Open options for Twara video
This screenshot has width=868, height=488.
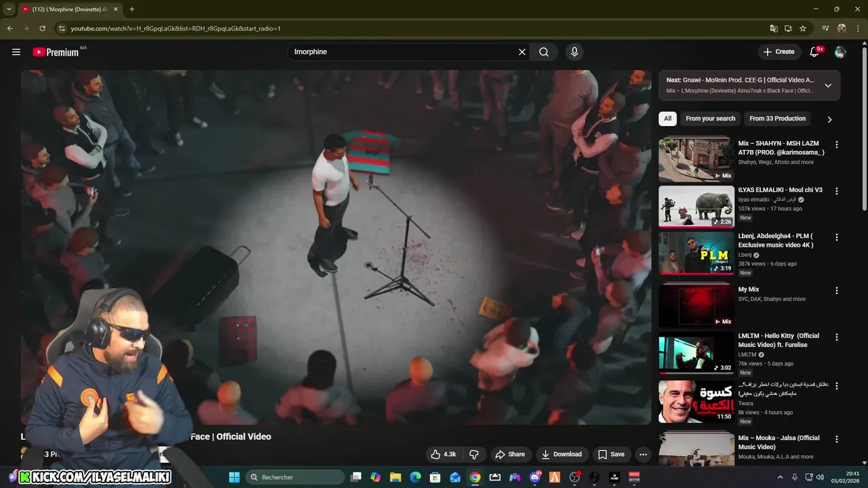pos(837,386)
